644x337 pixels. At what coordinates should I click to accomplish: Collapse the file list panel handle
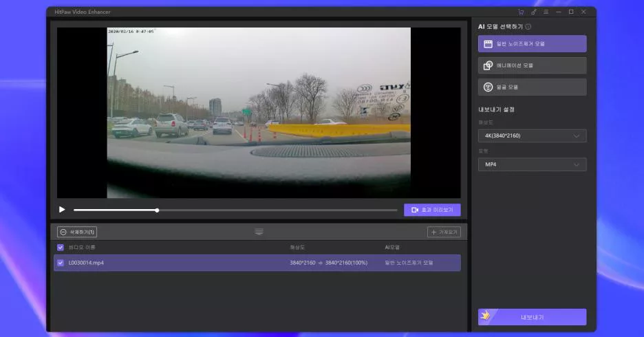tap(259, 232)
